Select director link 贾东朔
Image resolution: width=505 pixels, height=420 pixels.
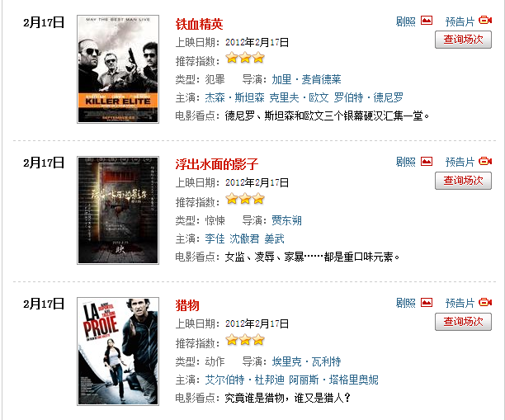click(x=286, y=220)
